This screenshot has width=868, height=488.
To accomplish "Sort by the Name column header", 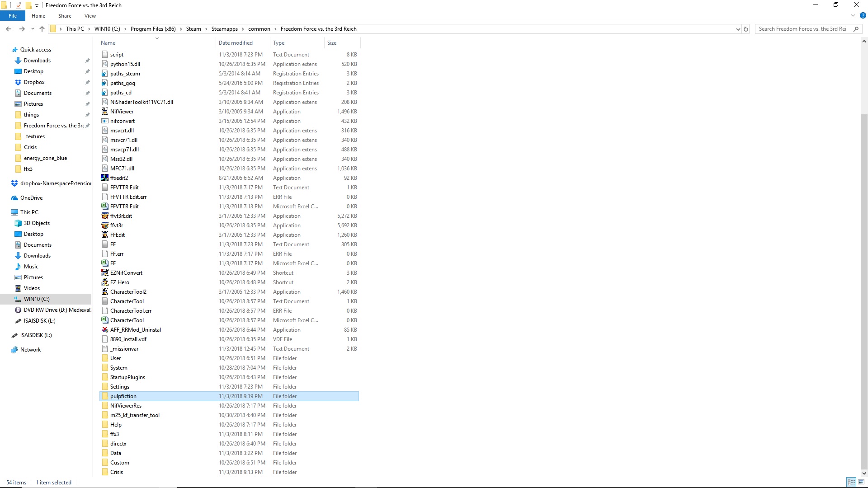I will [x=157, y=43].
